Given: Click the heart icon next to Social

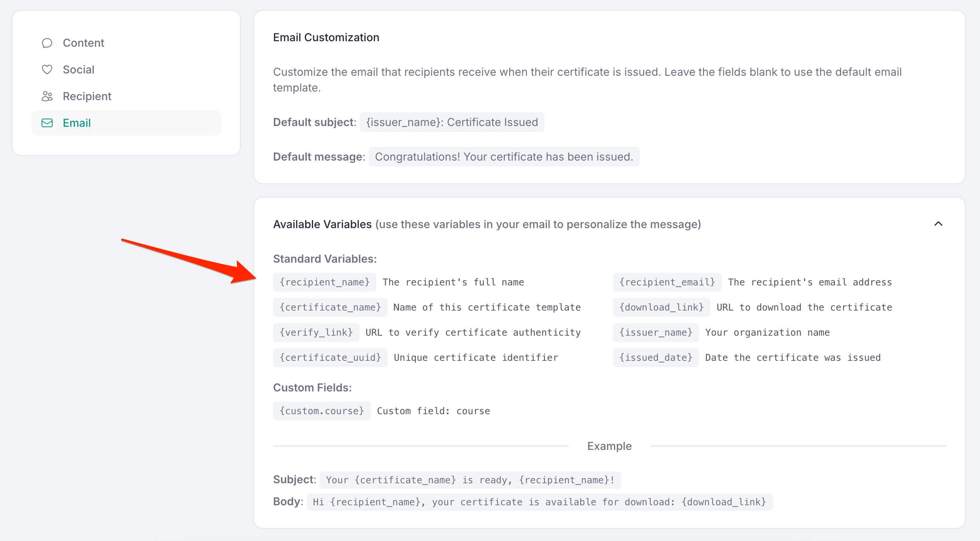Looking at the screenshot, I should 47,69.
